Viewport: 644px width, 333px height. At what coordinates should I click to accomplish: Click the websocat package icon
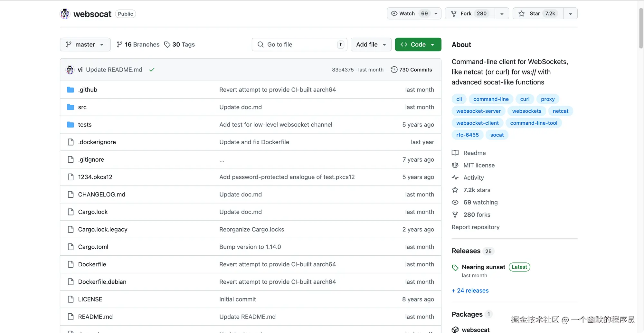tap(455, 329)
